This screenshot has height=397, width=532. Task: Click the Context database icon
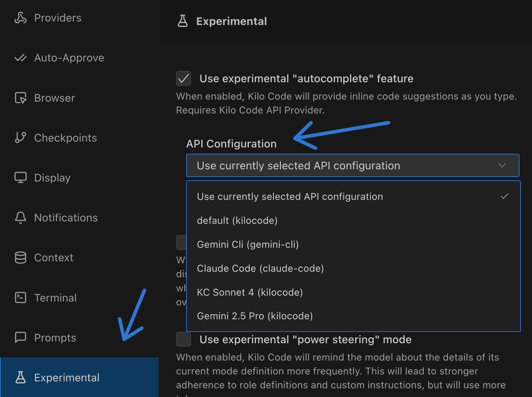(x=20, y=257)
